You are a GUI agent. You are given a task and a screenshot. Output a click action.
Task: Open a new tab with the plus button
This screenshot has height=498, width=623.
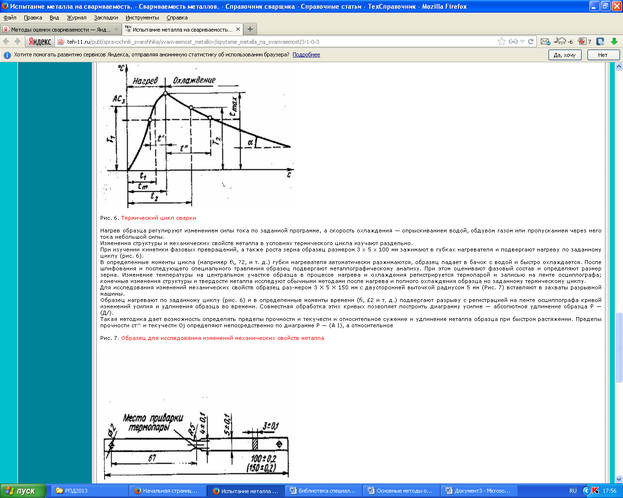pos(250,29)
